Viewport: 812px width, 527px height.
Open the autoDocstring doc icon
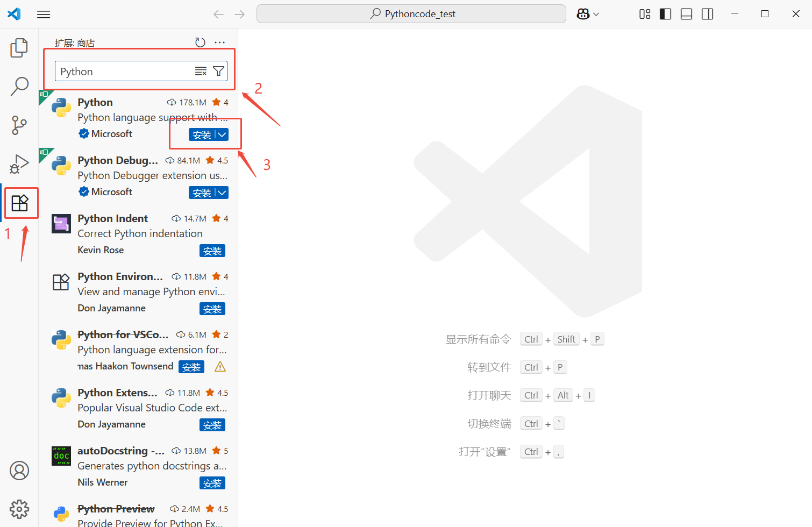pos(61,456)
